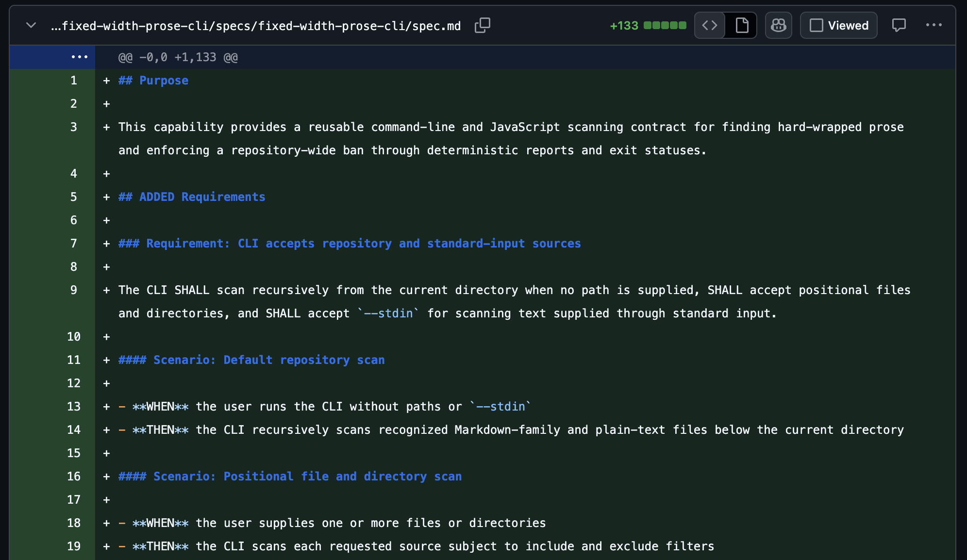Click the `--stdin` code on line 9
Screen dimensions: 967x560
coord(388,313)
